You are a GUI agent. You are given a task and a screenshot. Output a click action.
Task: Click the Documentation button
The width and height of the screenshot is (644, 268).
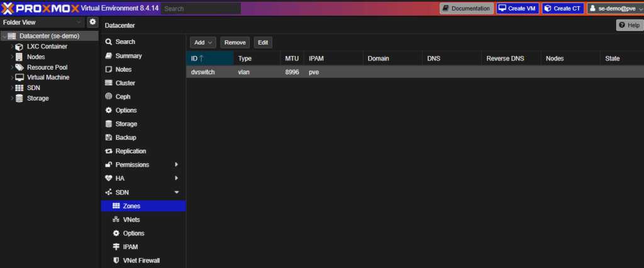(x=467, y=9)
